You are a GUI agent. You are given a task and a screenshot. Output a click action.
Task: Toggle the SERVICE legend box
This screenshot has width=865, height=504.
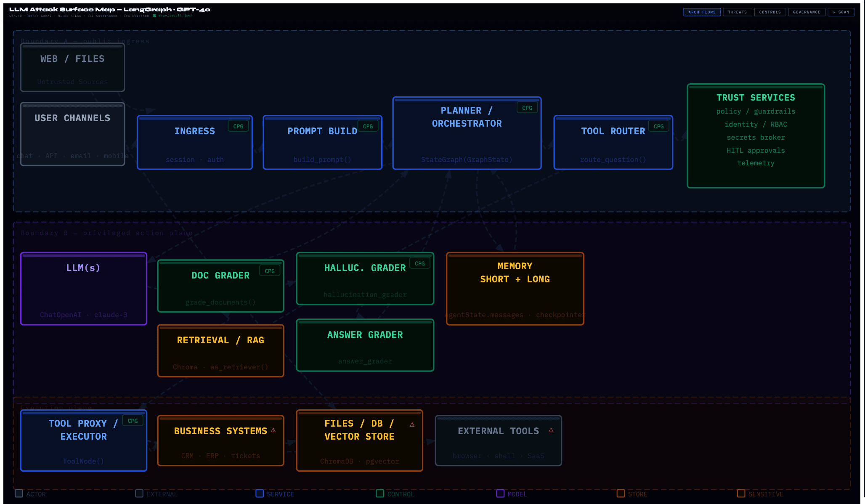point(260,493)
